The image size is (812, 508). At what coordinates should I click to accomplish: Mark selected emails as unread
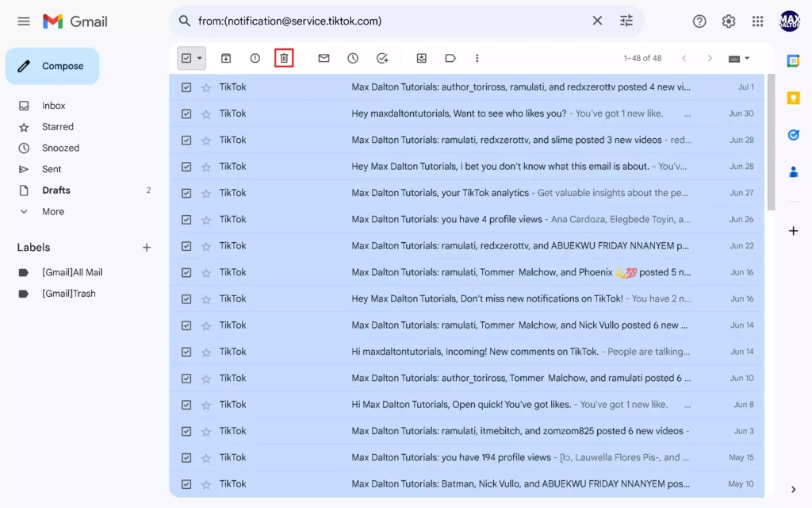(324, 58)
